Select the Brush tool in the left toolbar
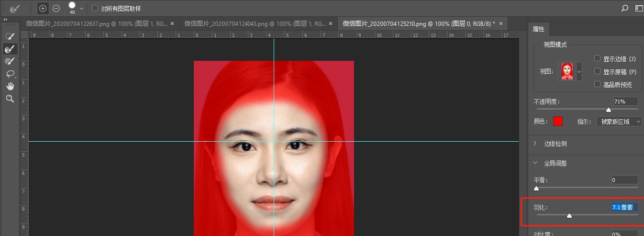Screen dimensions: 644x236 tap(10, 61)
